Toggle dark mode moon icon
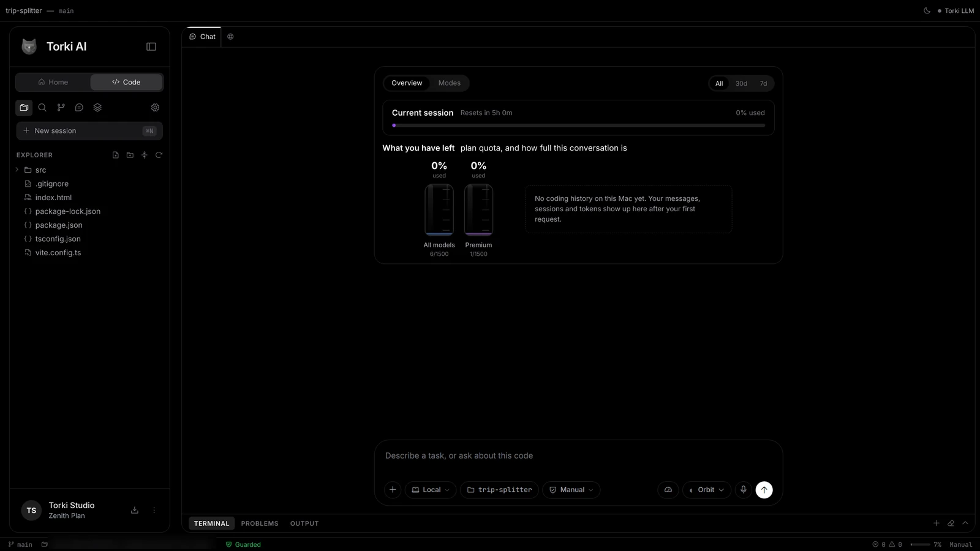This screenshot has height=551, width=980. click(x=927, y=10)
